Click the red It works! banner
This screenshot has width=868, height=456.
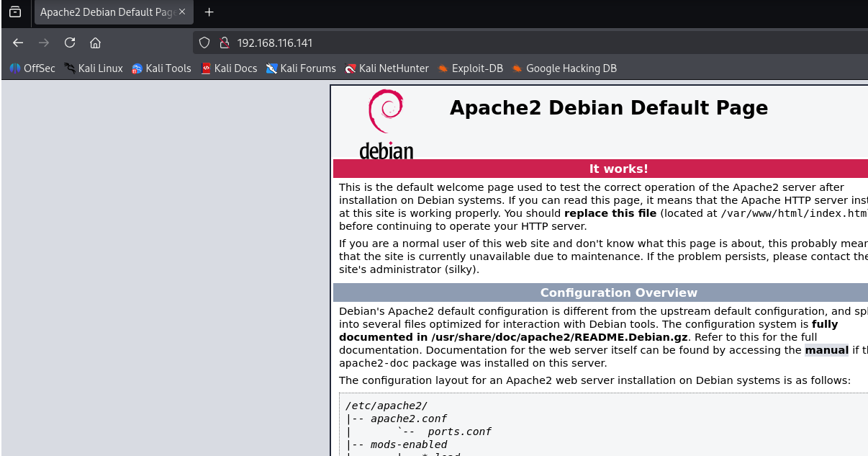[x=600, y=169]
